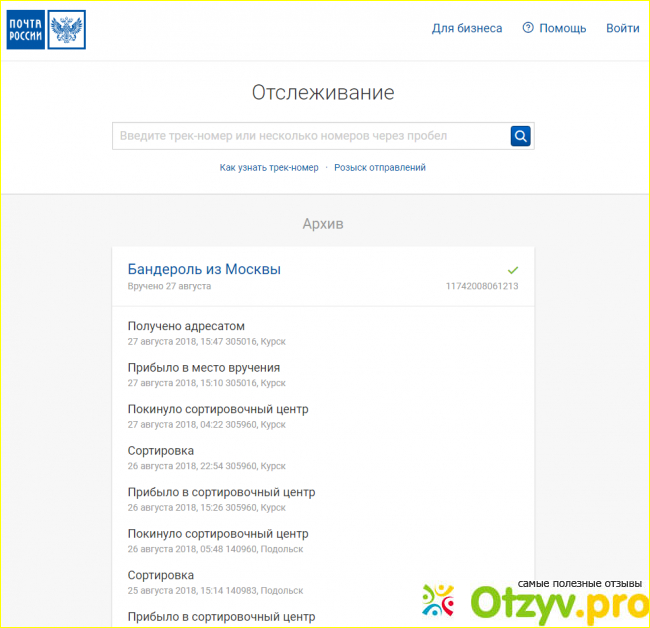The width and height of the screenshot is (650, 628).
Task: Click the question mark help icon
Action: [x=528, y=28]
